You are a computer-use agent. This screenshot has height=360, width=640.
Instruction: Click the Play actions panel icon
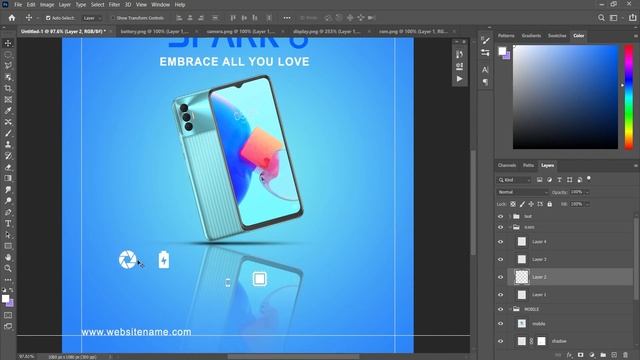click(460, 79)
